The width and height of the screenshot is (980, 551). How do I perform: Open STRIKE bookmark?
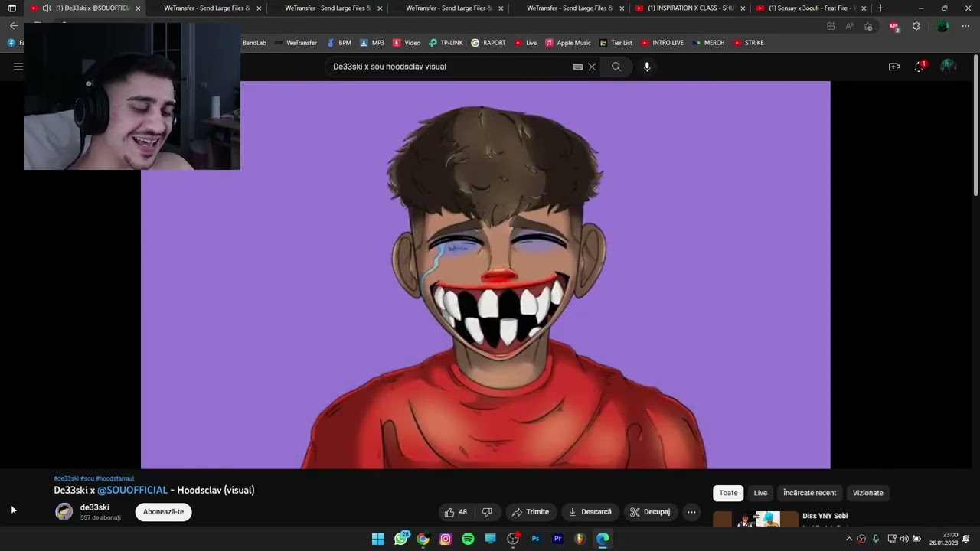click(748, 43)
